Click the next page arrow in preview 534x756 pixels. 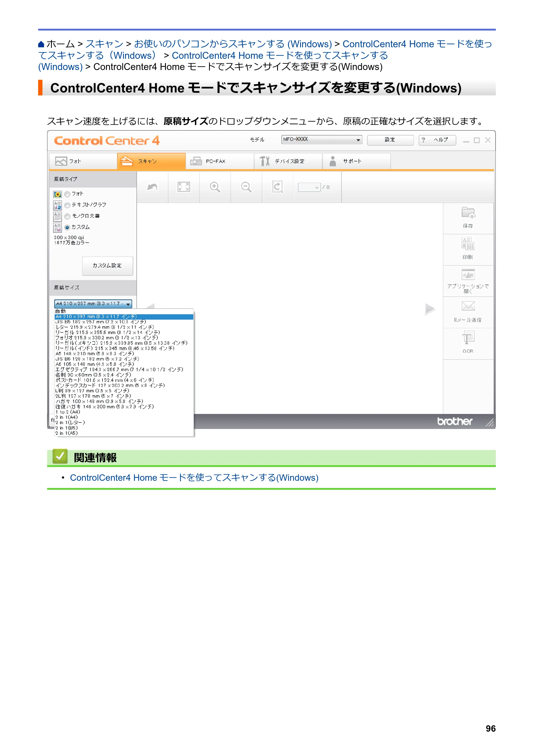tap(430, 309)
